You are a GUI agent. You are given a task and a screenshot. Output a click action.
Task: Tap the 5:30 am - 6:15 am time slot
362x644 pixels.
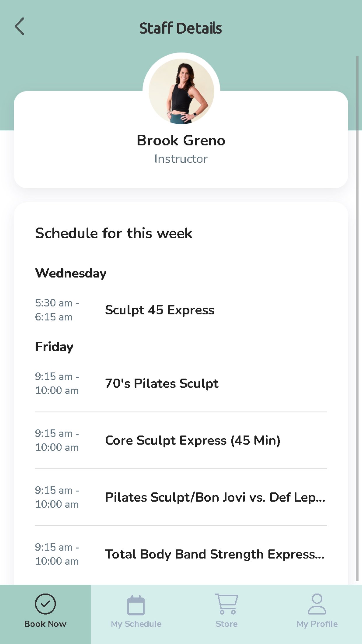click(57, 310)
